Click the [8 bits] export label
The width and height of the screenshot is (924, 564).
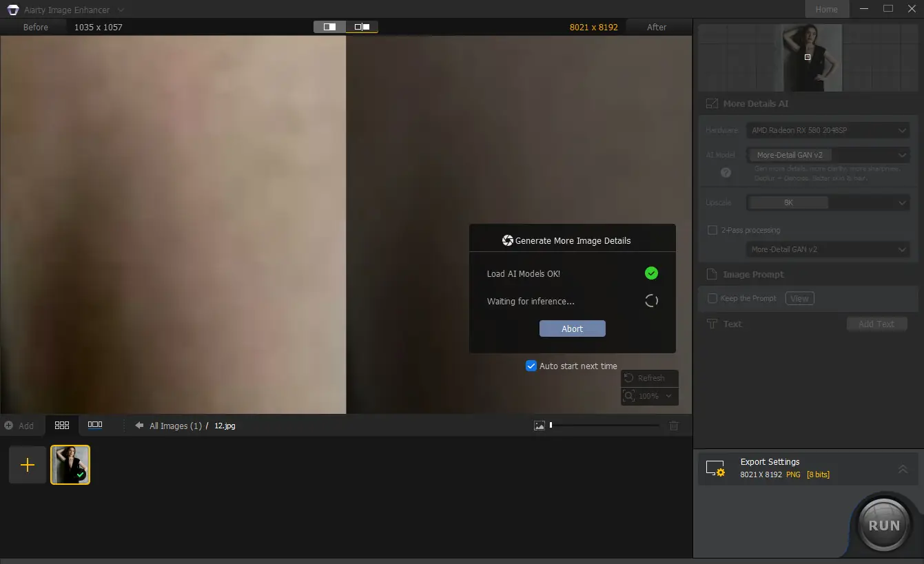tap(818, 474)
